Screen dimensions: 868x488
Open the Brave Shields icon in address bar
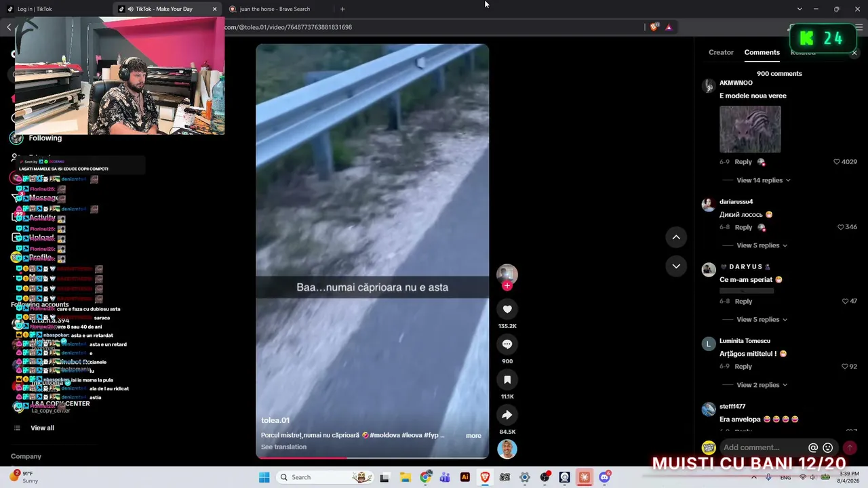click(x=654, y=27)
